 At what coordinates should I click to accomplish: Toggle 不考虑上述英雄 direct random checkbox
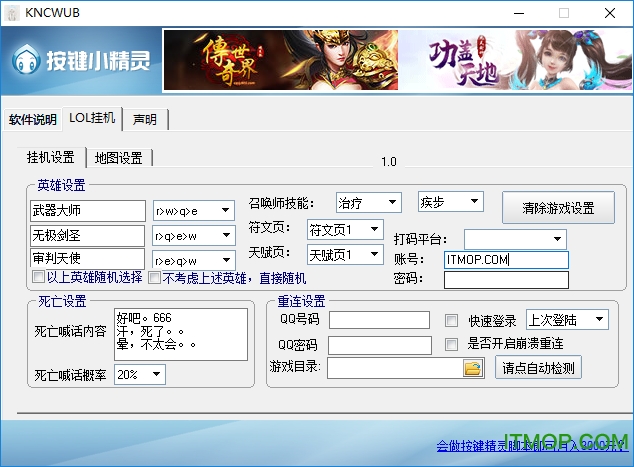tap(154, 277)
